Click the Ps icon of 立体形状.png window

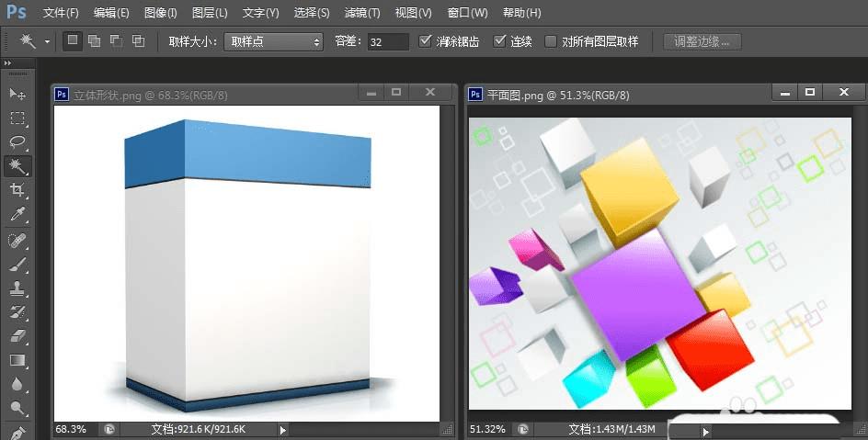click(x=62, y=94)
